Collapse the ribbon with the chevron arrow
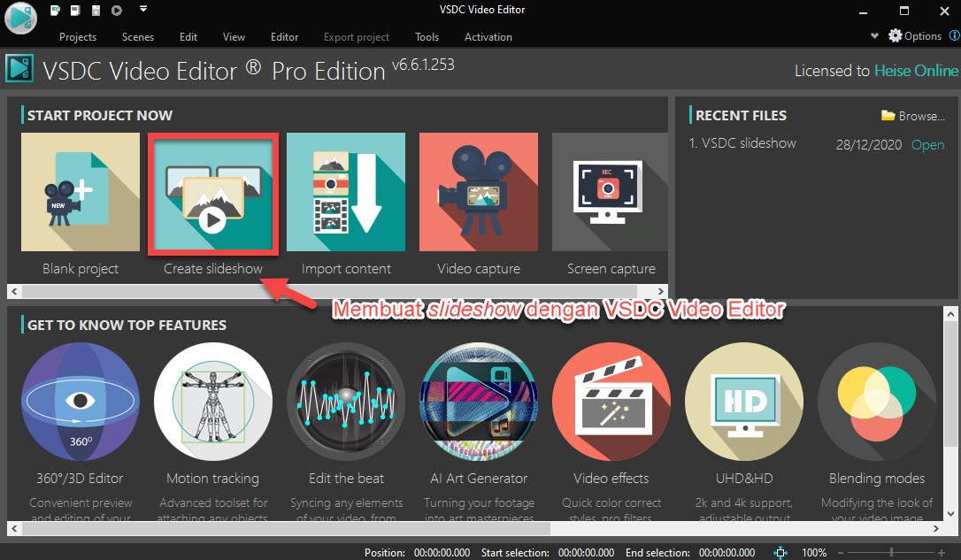Screen dimensions: 961x560 (874, 35)
